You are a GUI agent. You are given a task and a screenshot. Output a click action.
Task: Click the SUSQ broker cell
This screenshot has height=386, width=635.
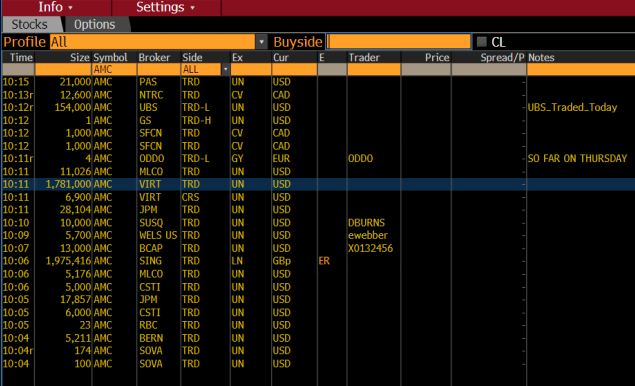[151, 223]
